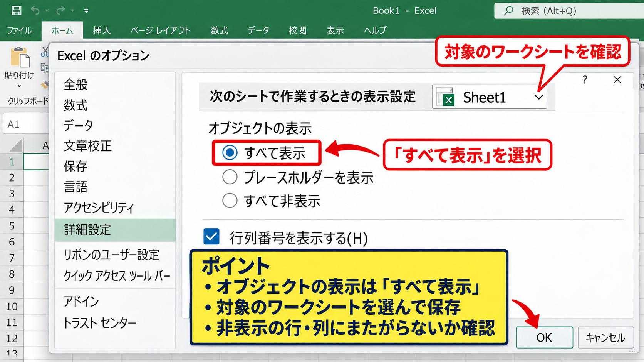Viewport: 644px width, 362px height.
Task: Select トラスト センター category
Action: [100, 323]
